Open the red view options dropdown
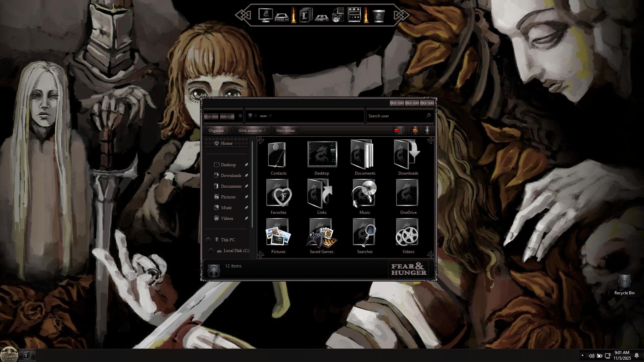 pyautogui.click(x=404, y=130)
